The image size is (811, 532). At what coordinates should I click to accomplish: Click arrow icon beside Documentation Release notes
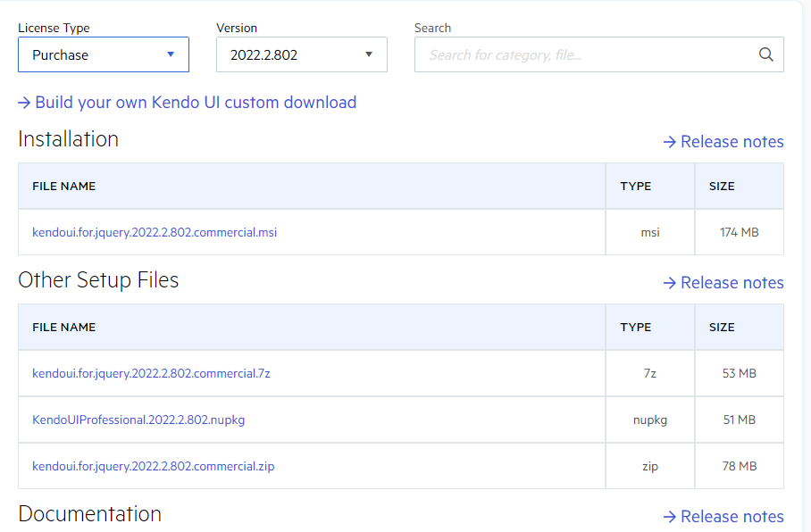click(x=670, y=517)
